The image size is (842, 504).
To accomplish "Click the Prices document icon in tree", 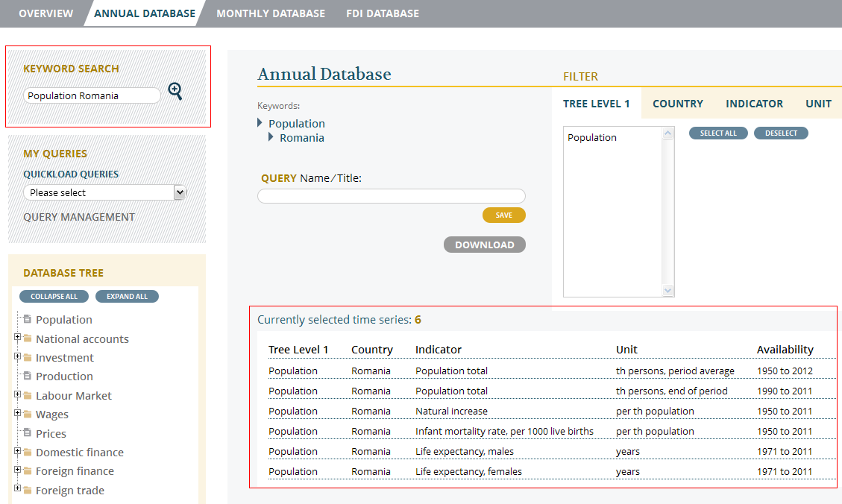I will [28, 433].
